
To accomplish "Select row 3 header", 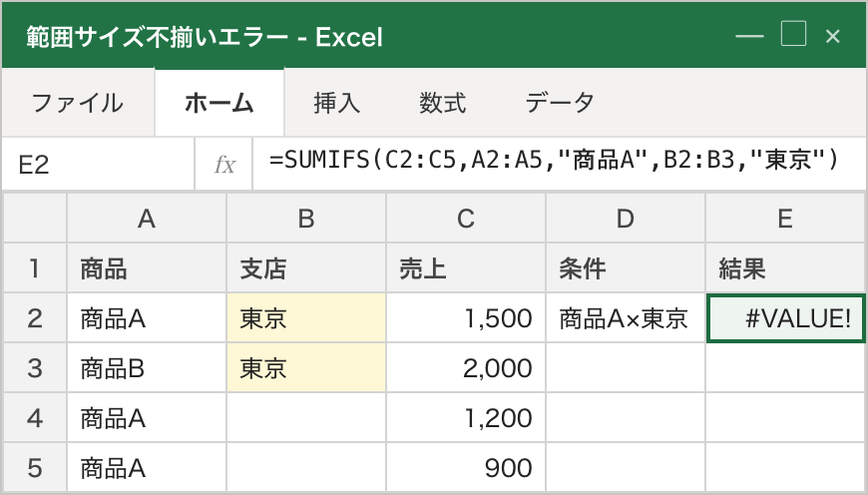I will (x=35, y=367).
